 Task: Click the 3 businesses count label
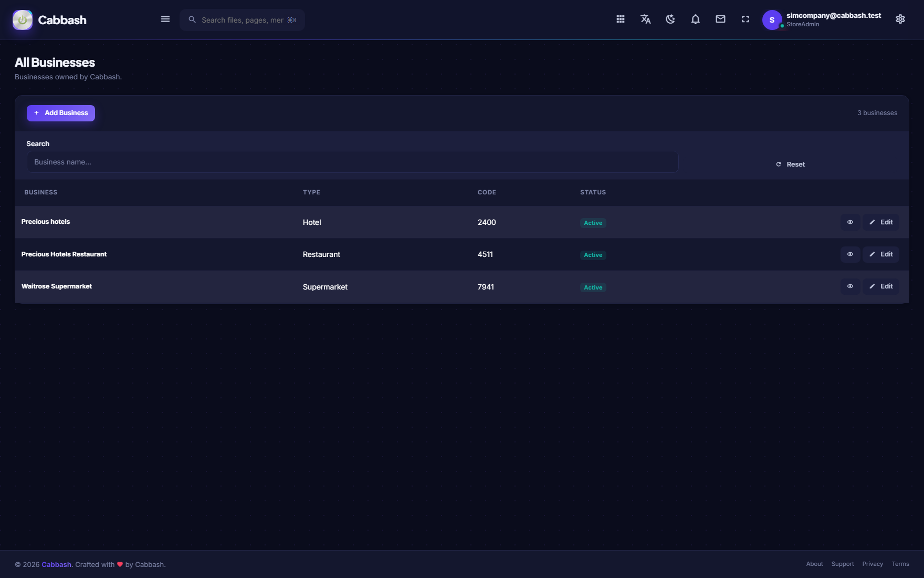(877, 113)
